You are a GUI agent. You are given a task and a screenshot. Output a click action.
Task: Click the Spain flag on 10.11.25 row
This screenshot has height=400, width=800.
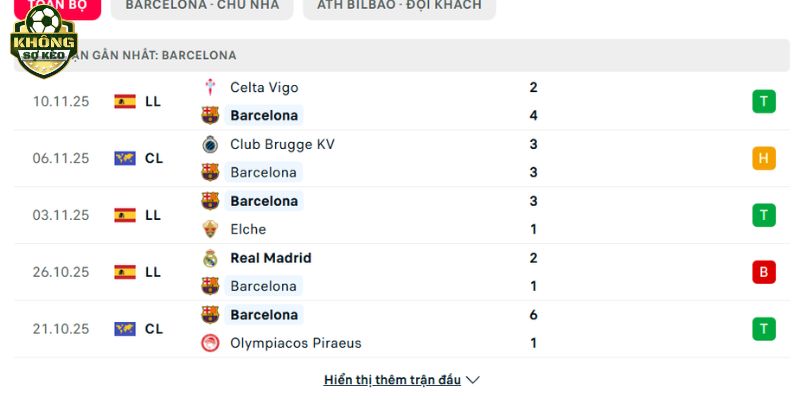tap(125, 101)
